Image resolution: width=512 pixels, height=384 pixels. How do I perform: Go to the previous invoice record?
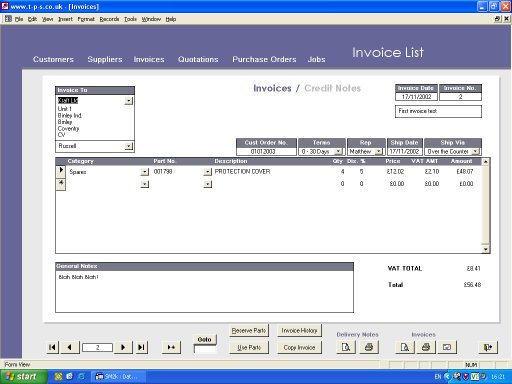[70, 347]
